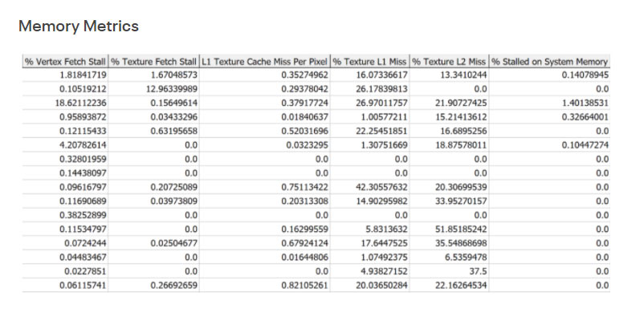The image size is (644, 313).
Task: Select the 0.32664001 system memory value
Action: pos(549,117)
